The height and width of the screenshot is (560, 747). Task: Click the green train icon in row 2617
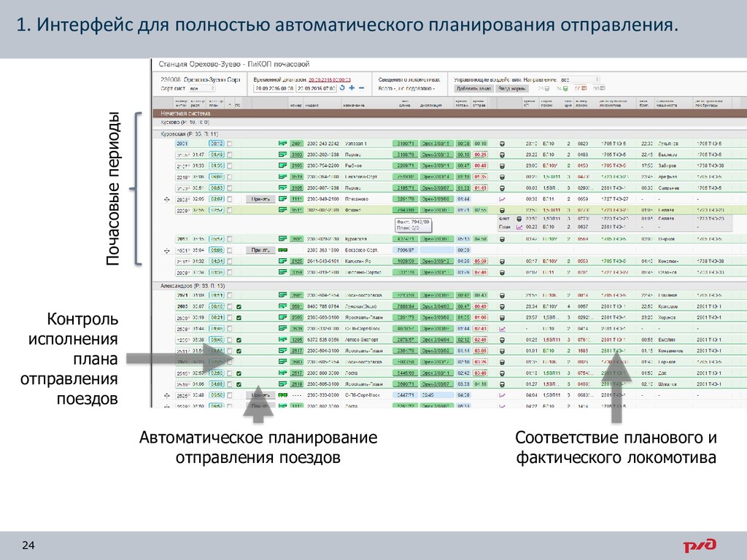283,351
